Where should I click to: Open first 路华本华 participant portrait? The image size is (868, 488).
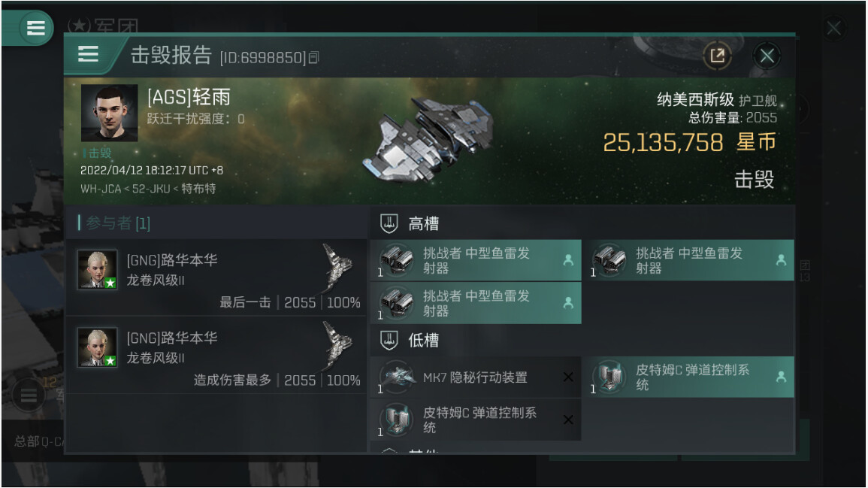(98, 270)
